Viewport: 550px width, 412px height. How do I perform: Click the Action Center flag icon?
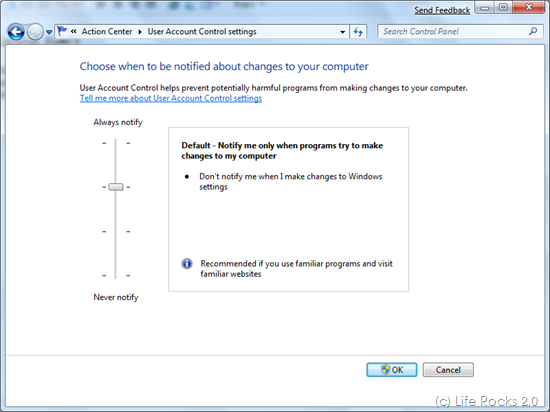click(x=62, y=31)
